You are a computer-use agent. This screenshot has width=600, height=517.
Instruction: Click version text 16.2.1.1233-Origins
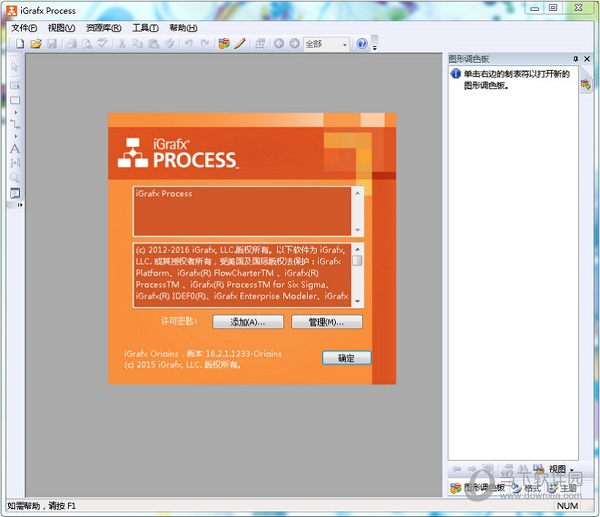(x=243, y=354)
